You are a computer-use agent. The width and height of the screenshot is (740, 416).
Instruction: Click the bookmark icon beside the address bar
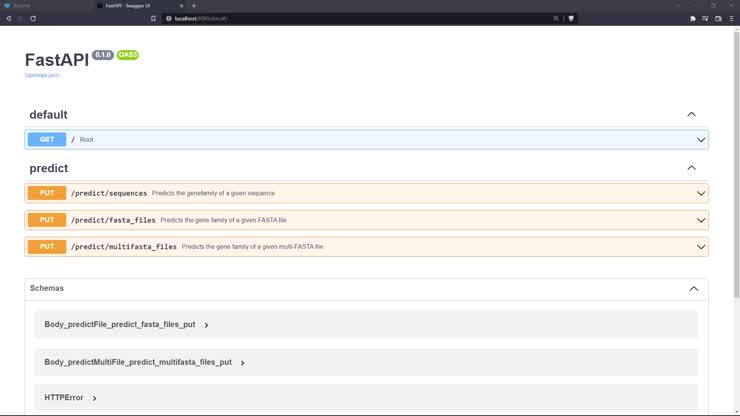pyautogui.click(x=153, y=18)
